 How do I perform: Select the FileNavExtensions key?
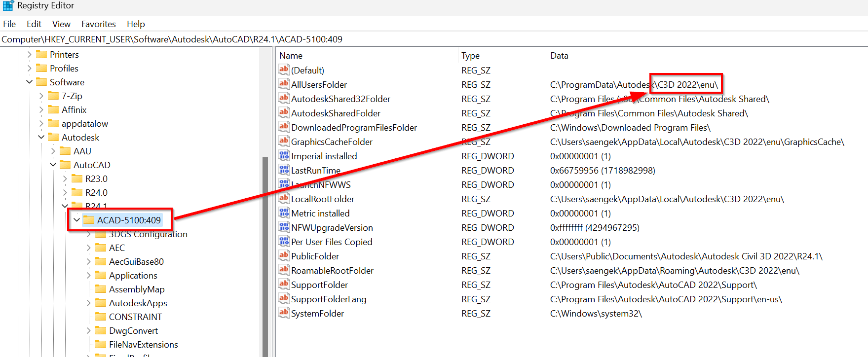143,344
